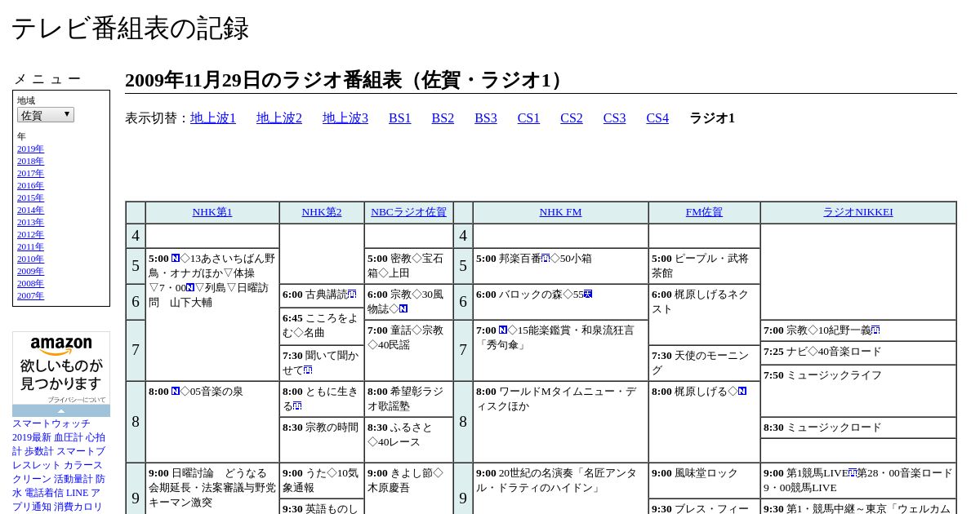Viewport: 980px width, 514px height.
Task: Open the 地域 dropdown showing 佐賀
Action: coord(46,115)
